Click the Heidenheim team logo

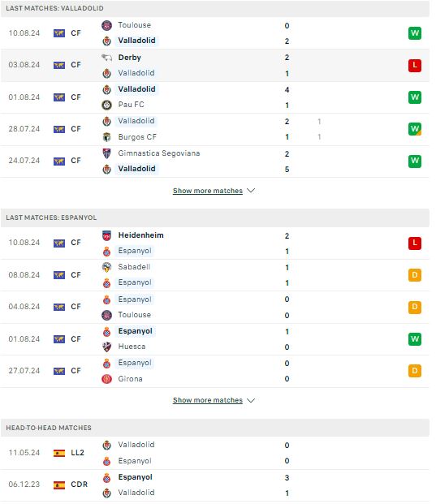click(x=106, y=235)
